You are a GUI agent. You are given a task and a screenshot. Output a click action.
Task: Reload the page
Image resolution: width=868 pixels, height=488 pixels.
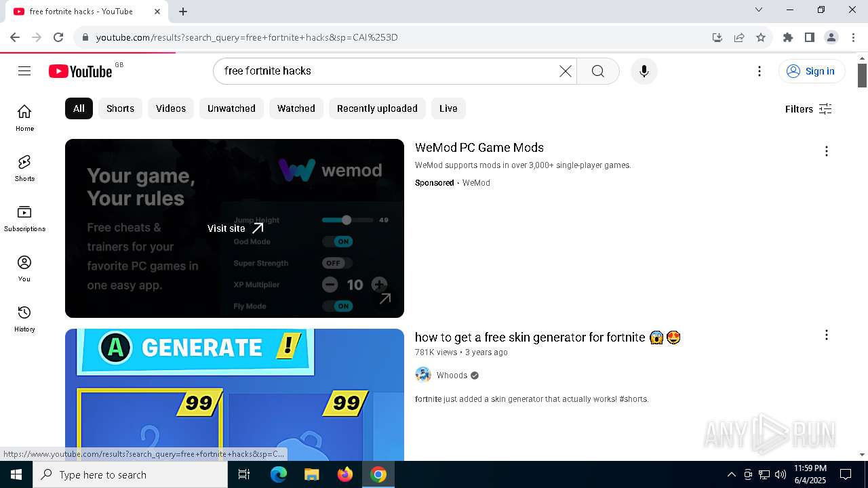point(58,37)
